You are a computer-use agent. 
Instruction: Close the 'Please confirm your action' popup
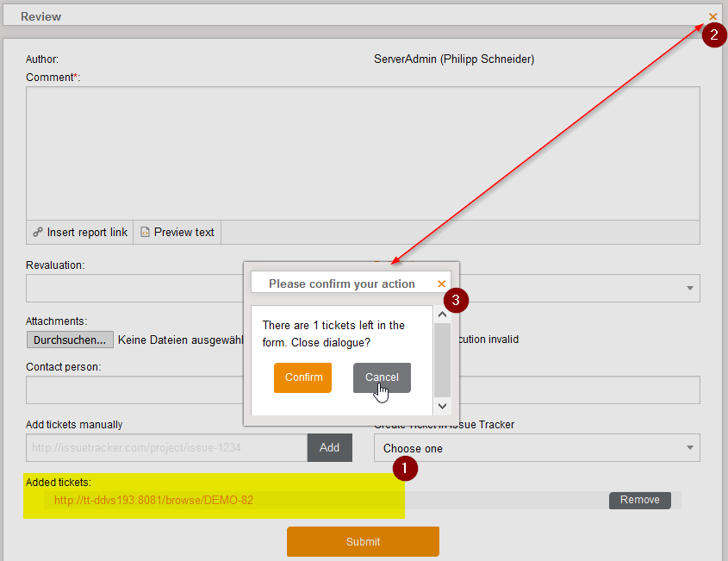point(442,284)
